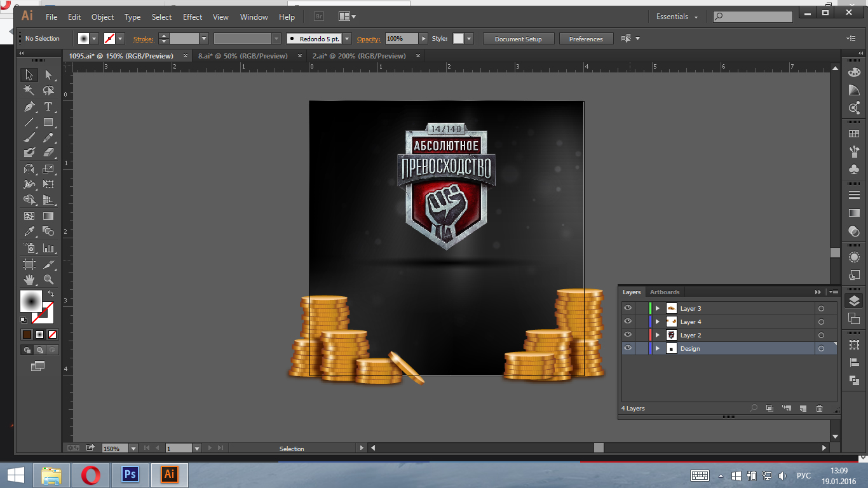This screenshot has height=488, width=868.
Task: Open the Swatches panel from the dock
Action: [x=854, y=134]
